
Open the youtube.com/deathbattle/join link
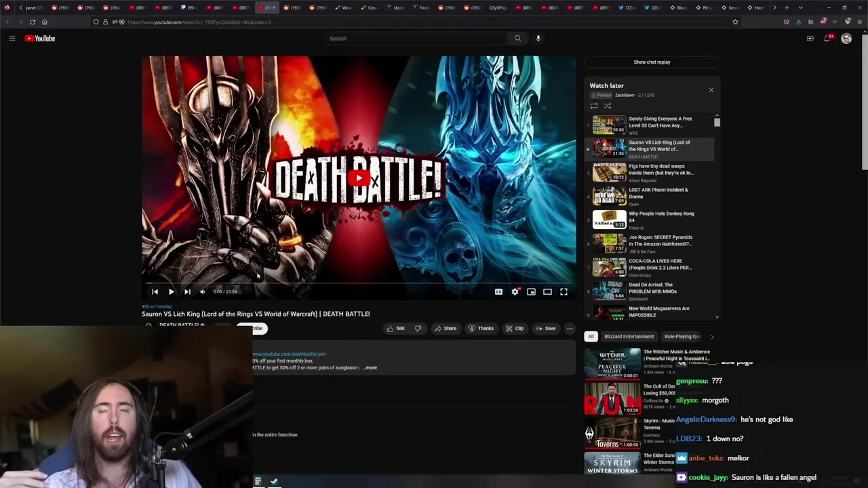[289, 354]
